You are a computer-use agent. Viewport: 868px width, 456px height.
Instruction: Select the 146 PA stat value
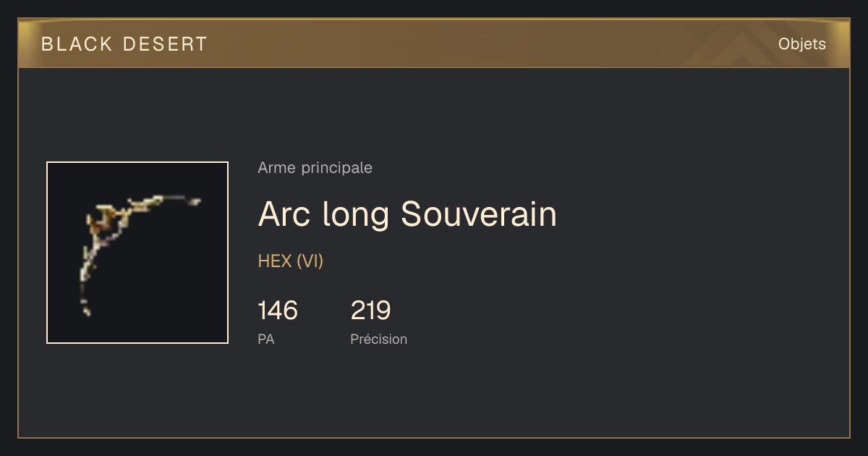[x=278, y=311]
